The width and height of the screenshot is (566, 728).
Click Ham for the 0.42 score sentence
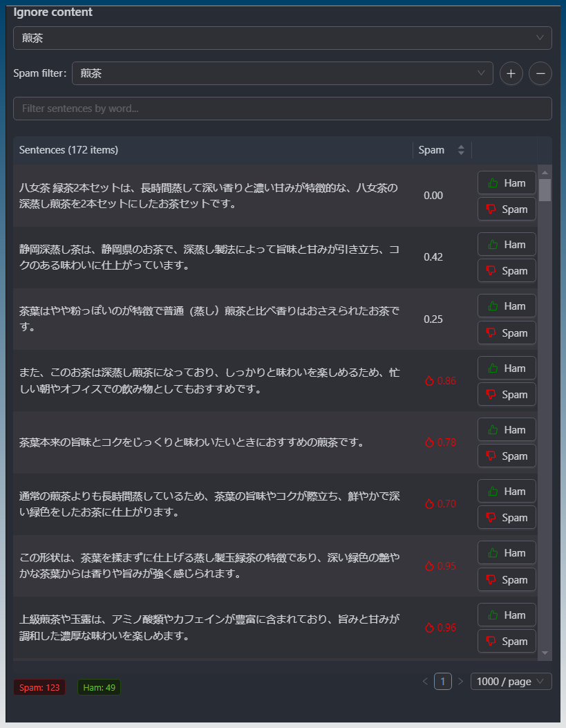[507, 245]
